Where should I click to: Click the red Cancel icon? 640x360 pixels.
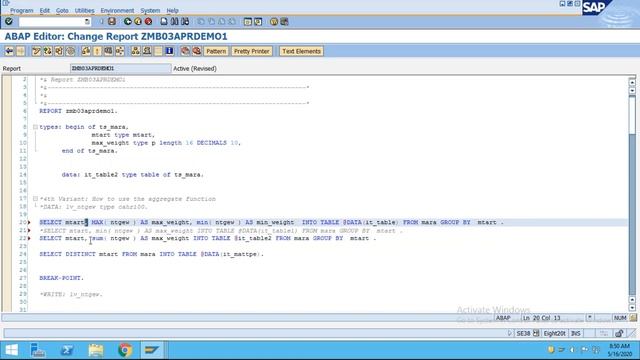(x=149, y=21)
